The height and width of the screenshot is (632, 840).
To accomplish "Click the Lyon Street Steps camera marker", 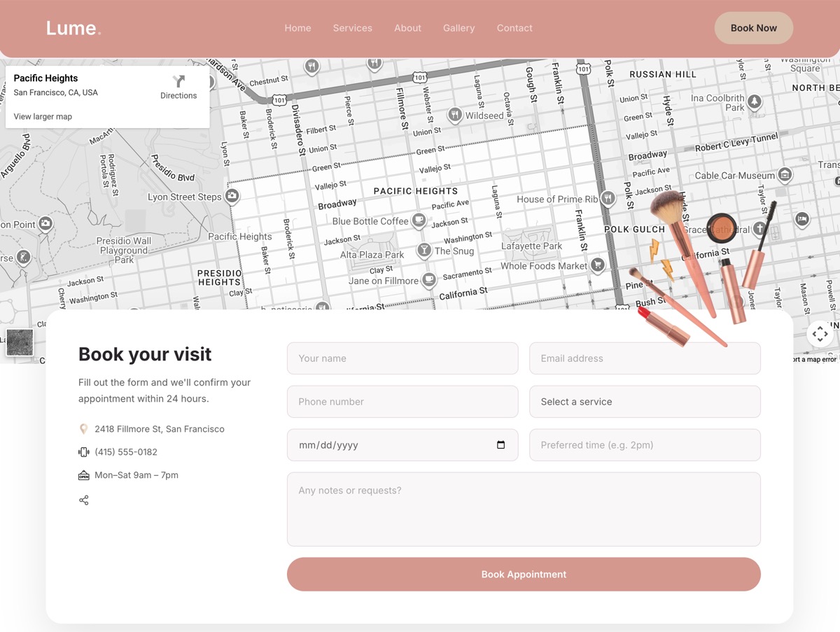I will [x=232, y=197].
